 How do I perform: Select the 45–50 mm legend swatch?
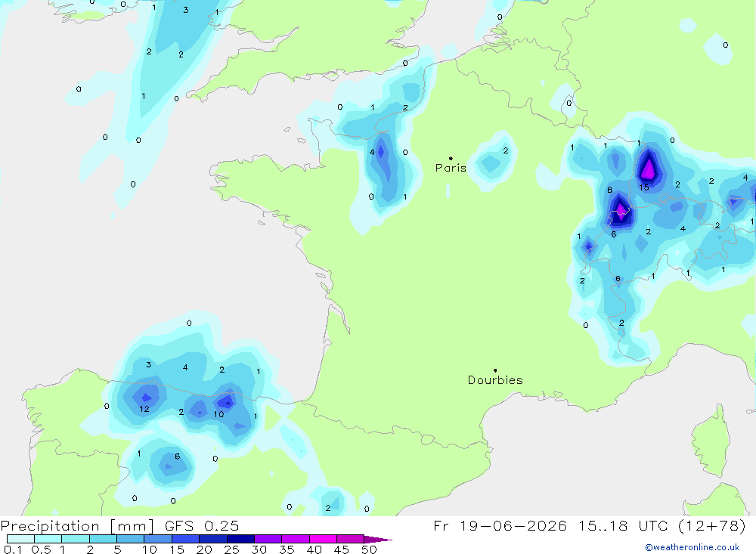(x=351, y=539)
